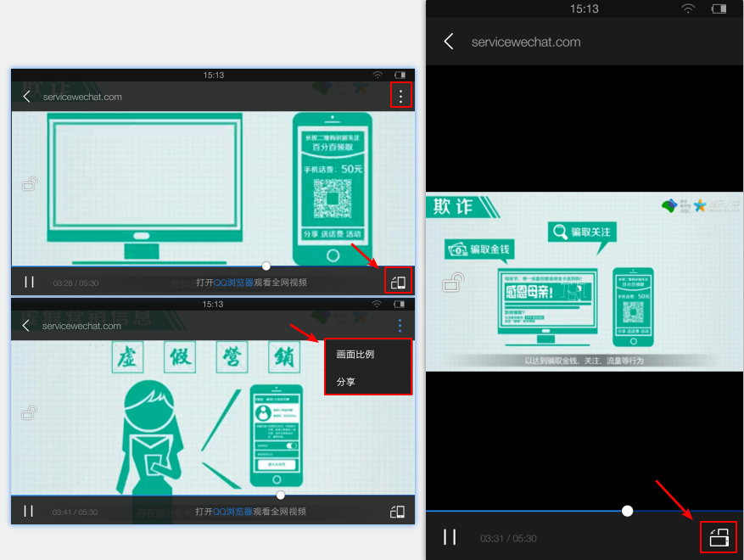Screen dimensions: 744x560
Task: Go back using arrow in top-left player
Action: 26,97
